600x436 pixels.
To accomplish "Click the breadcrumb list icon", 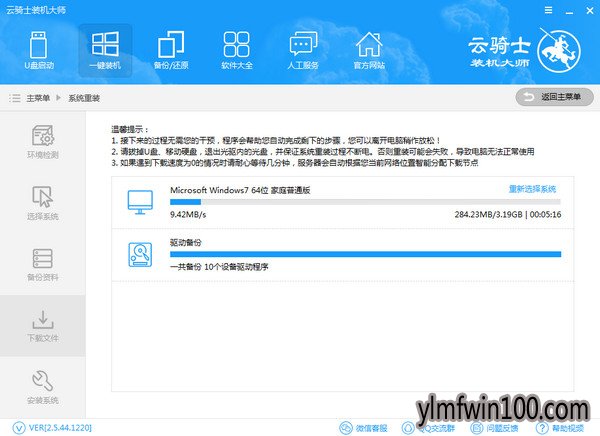I will (x=15, y=98).
